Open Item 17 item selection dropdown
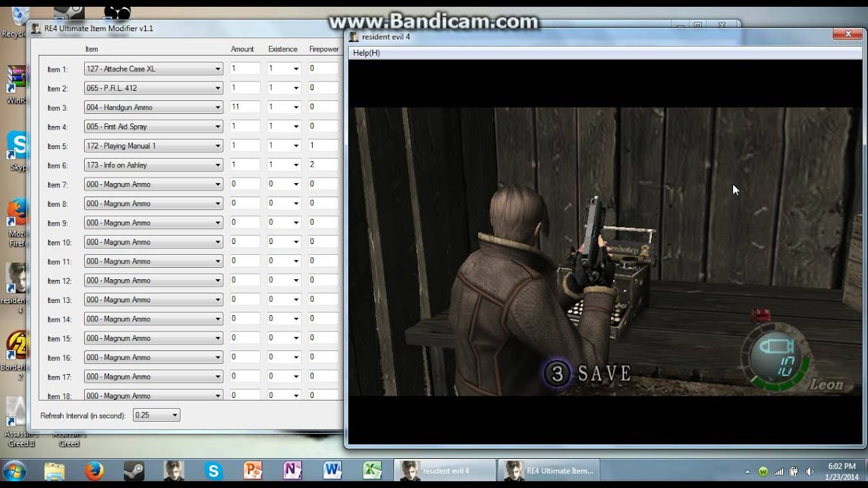 coord(153,376)
